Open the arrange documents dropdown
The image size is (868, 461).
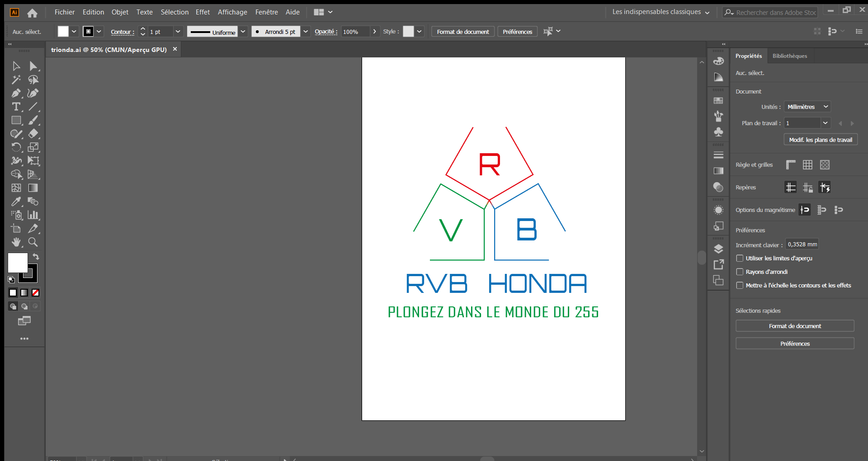point(323,12)
